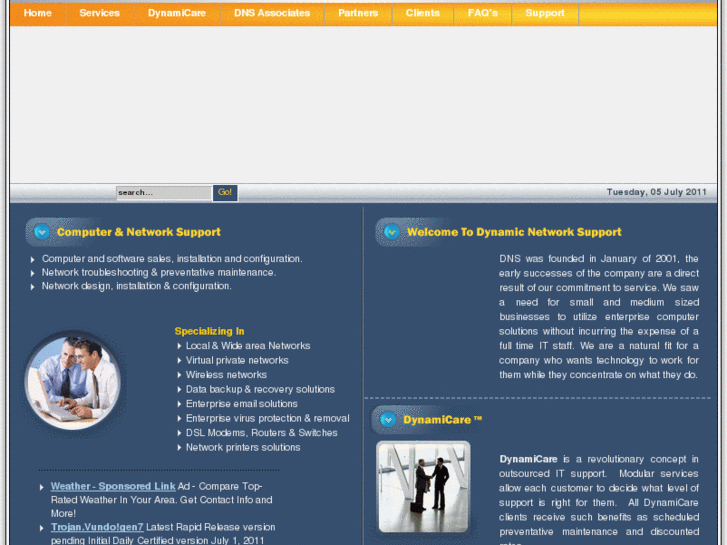Click 'Network printers solutions' list item
The width and height of the screenshot is (727, 545).
[x=243, y=448]
